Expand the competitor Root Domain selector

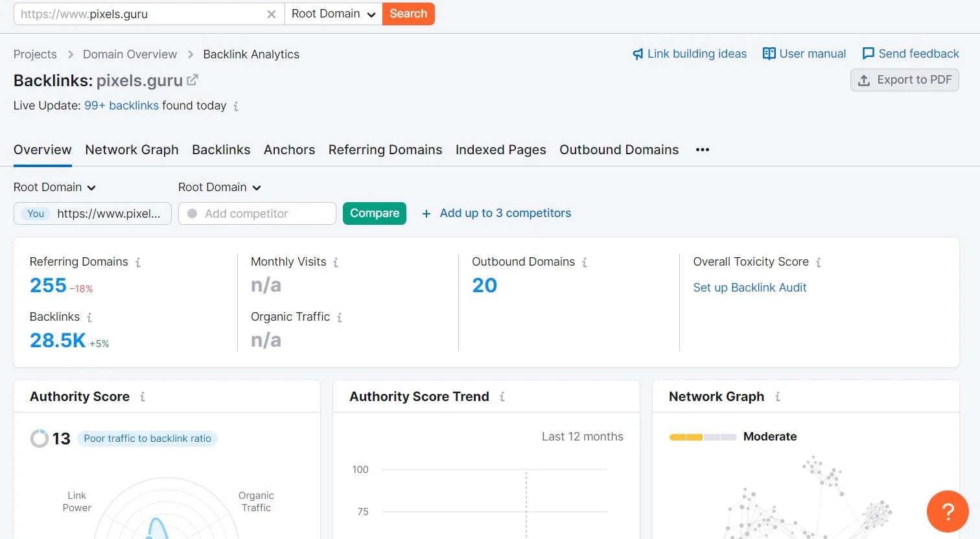pos(220,187)
